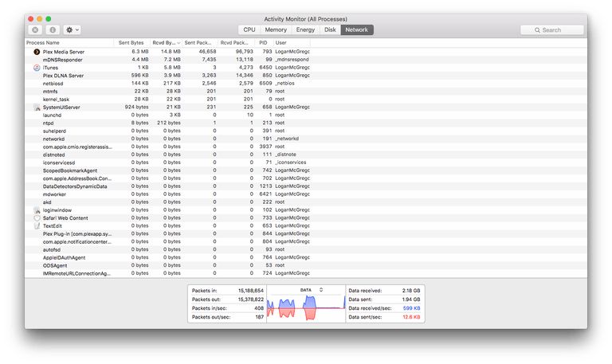Select the ntpd process row
This screenshot has width=612, height=364.
(x=306, y=123)
